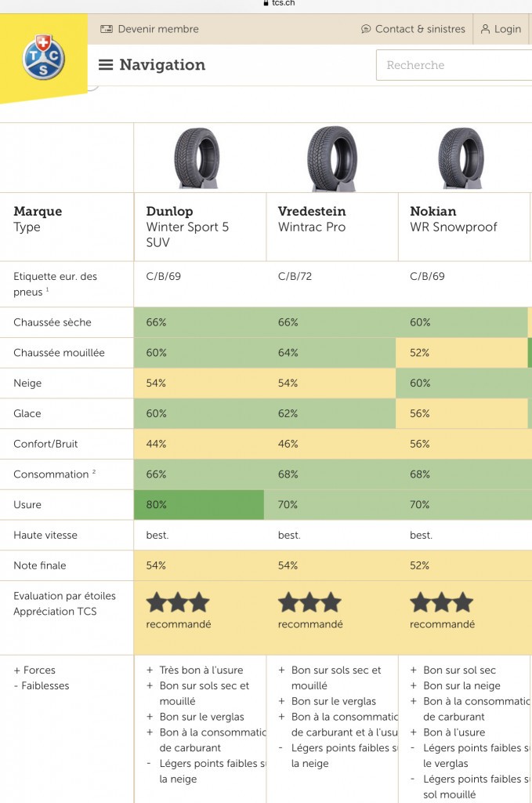Click Dunlop's dark green 80% Usure cell

click(199, 504)
